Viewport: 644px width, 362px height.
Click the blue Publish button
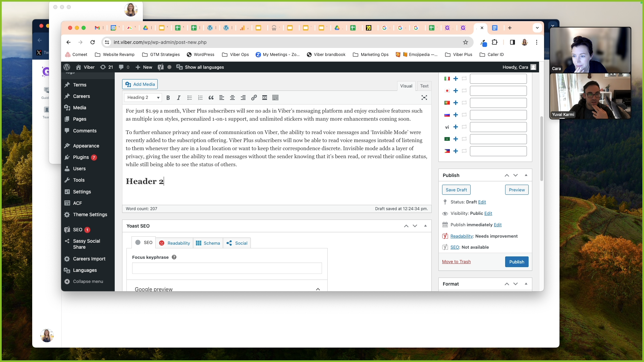(516, 262)
